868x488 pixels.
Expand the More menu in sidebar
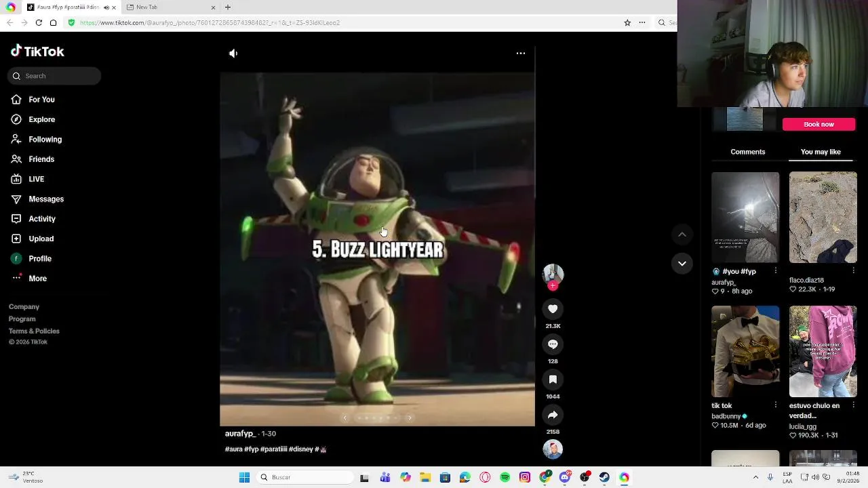click(x=37, y=278)
